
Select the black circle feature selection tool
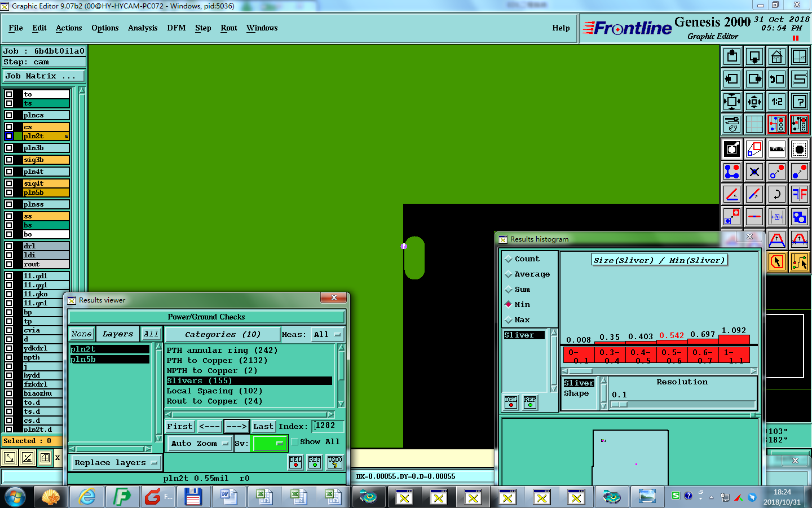[x=800, y=150]
